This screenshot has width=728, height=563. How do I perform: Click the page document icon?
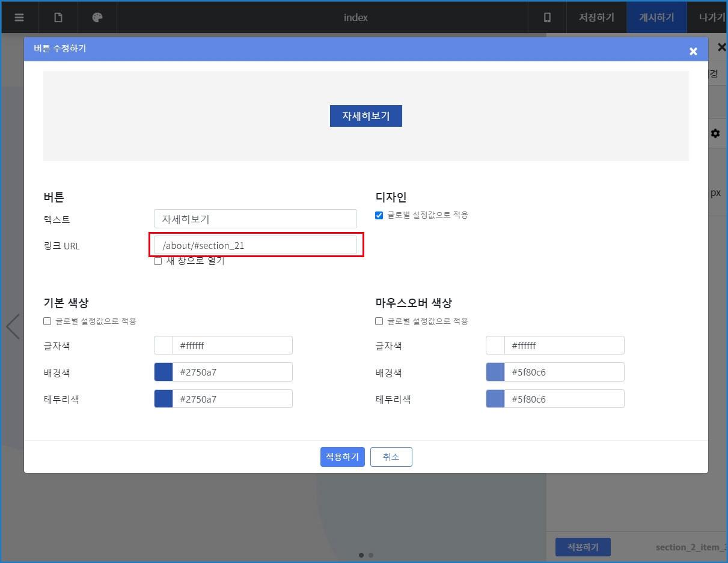[x=58, y=17]
